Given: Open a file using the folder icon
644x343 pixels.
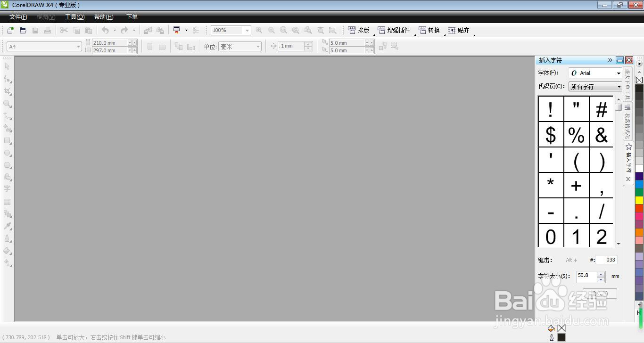Looking at the screenshot, I should (x=23, y=30).
